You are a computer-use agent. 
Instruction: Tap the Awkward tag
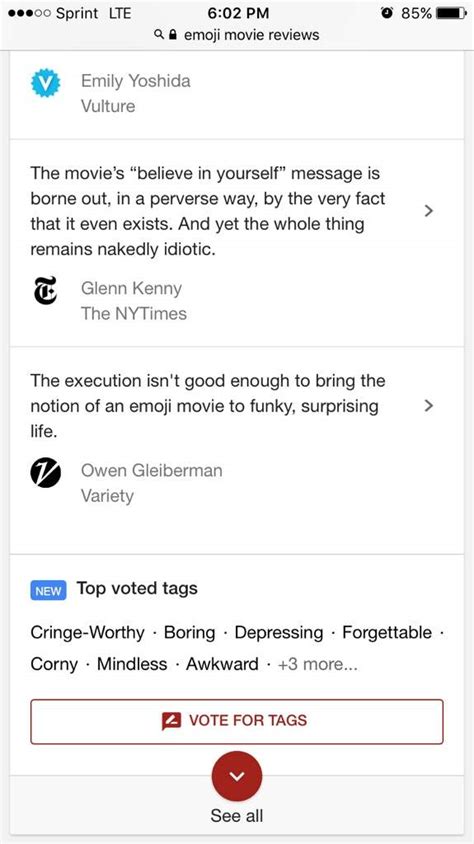[222, 664]
